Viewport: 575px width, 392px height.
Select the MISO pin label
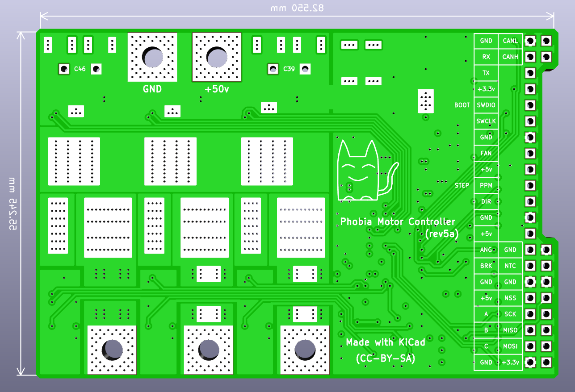(510, 330)
